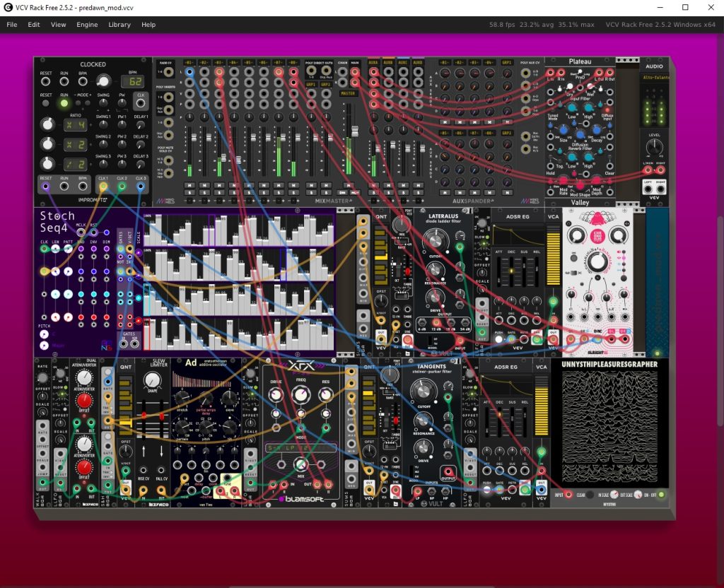Click the Plateau Dry knob
Viewport: 724px width, 588px height.
[x=571, y=87]
